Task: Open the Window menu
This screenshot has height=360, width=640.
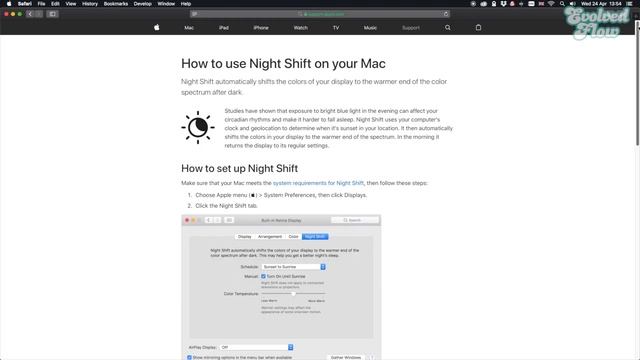Action: pos(166,4)
